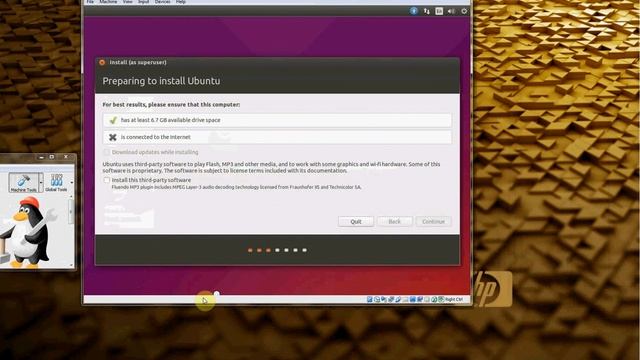This screenshot has height=360, width=640.
Task: Click the display icon in VM status bar
Action: point(413,300)
